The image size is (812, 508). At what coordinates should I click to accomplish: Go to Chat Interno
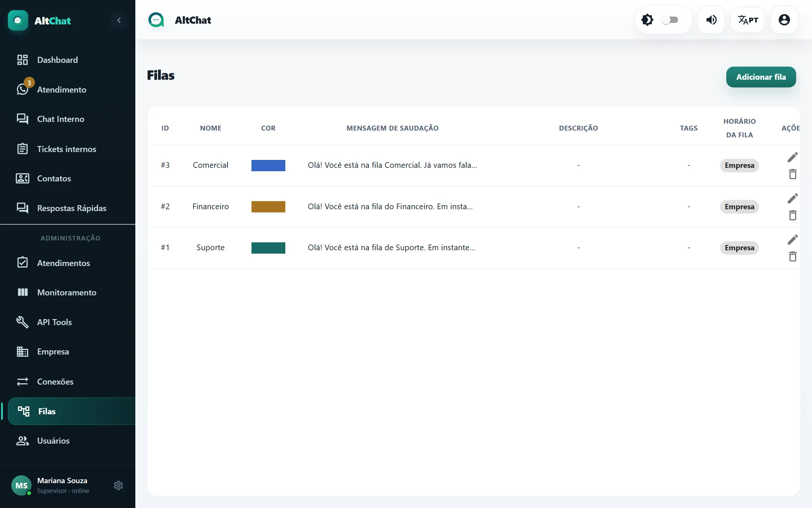point(68,119)
